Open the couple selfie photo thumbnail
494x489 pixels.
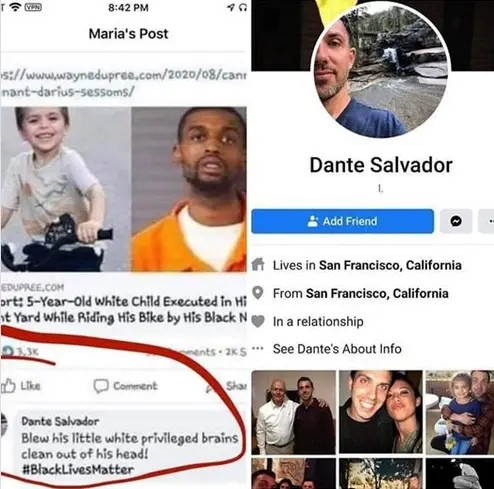click(381, 412)
